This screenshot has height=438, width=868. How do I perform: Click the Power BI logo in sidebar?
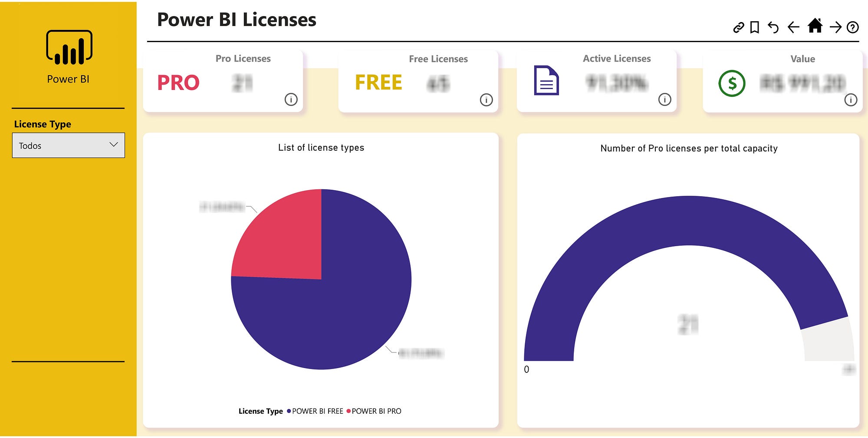[x=69, y=47]
